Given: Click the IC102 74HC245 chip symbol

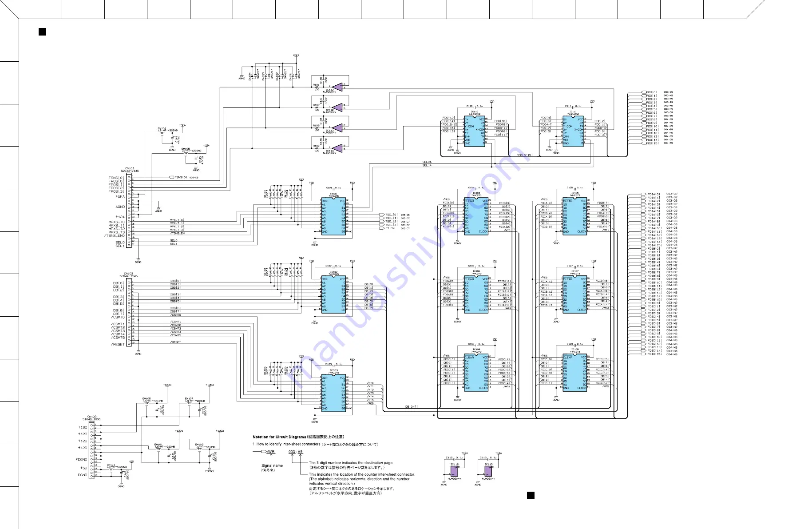Looking at the screenshot, I should point(333,294).
